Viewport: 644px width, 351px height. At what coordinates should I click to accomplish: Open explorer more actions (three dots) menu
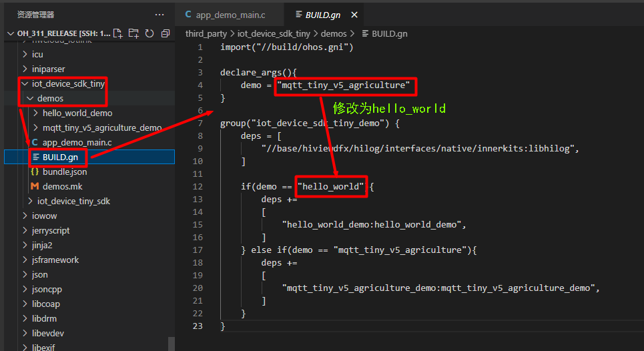pyautogui.click(x=159, y=15)
